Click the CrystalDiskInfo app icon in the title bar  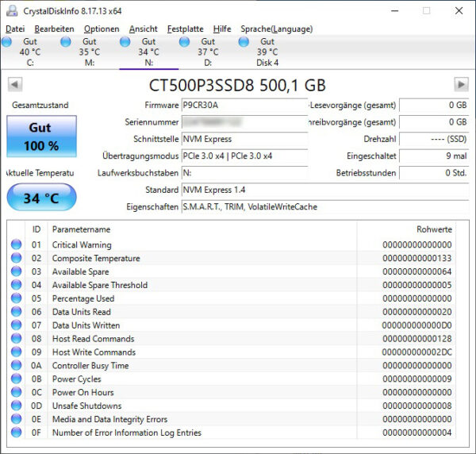(x=12, y=11)
